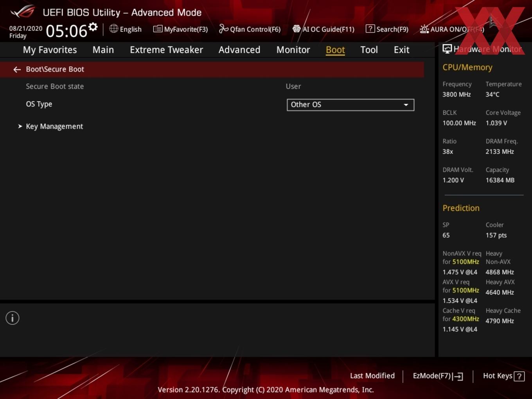Click the Secure Boot state value User
The image size is (532, 399).
293,86
